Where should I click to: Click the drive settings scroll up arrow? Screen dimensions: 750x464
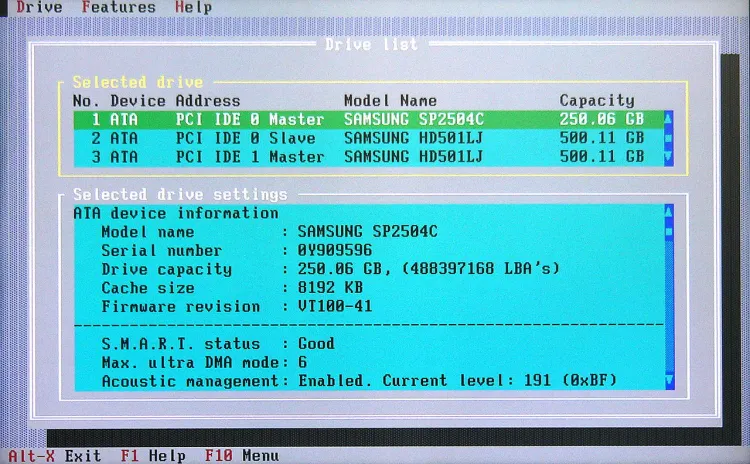669,211
